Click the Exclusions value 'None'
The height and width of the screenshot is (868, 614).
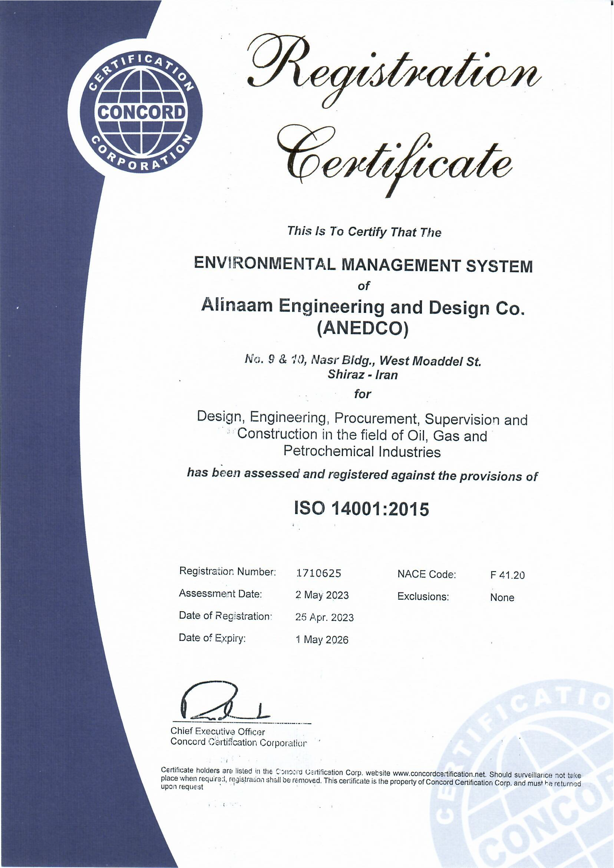coord(502,598)
